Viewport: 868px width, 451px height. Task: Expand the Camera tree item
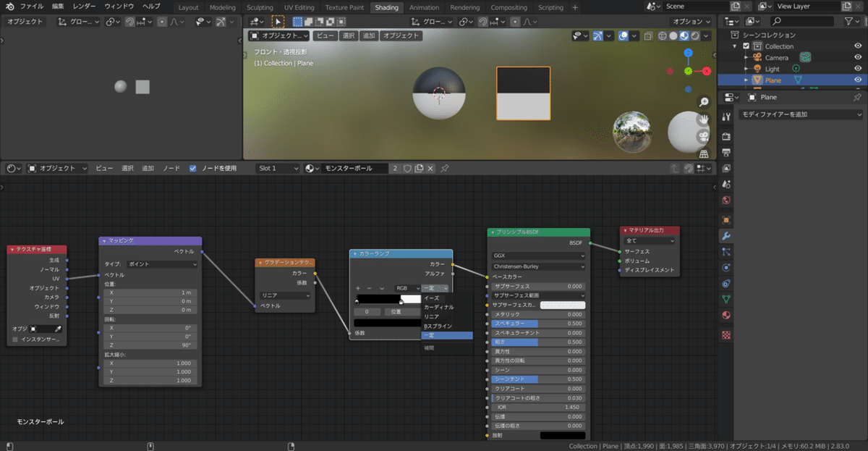[x=746, y=57]
